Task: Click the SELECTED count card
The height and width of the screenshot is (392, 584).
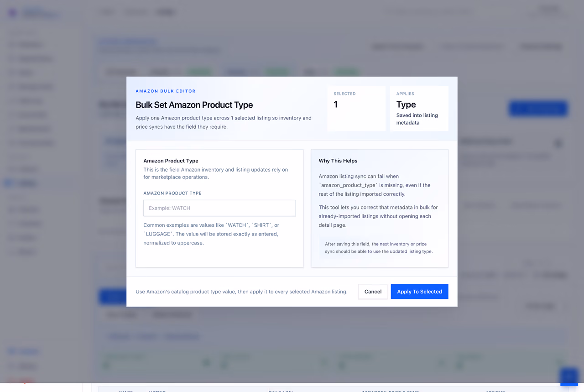Action: tap(356, 109)
